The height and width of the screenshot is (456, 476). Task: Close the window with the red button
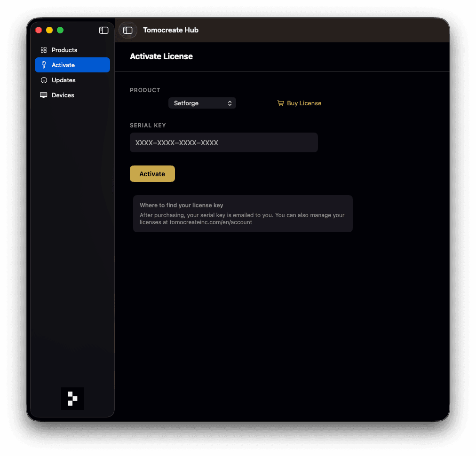39,31
